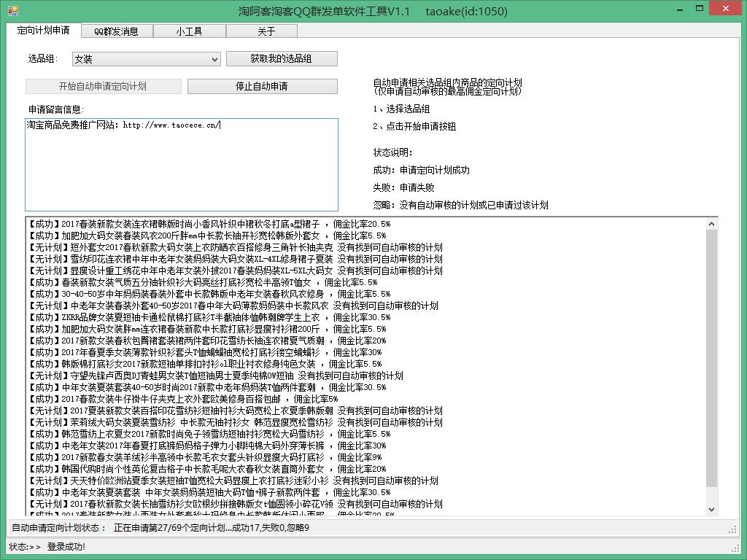The width and height of the screenshot is (747, 560).
Task: Click the 开始自动申请定向计划 button
Action: tap(103, 86)
